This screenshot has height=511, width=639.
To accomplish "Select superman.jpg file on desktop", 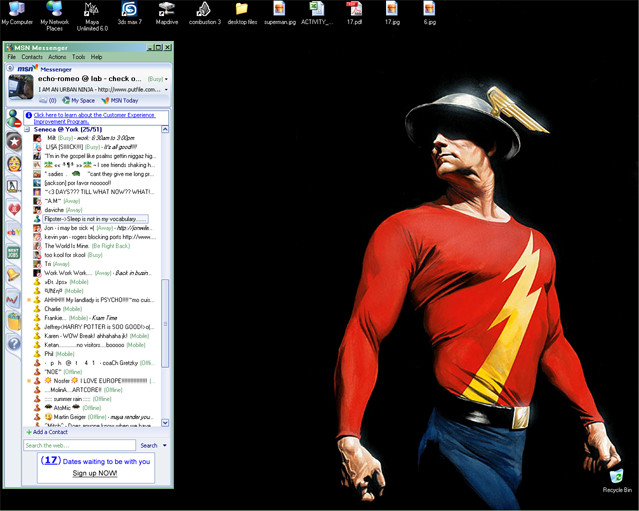I will click(280, 13).
